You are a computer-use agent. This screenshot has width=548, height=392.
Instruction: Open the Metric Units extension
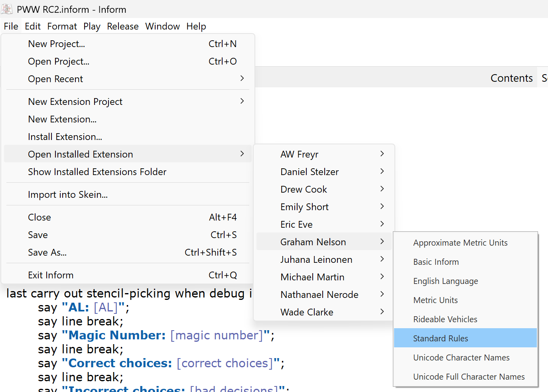click(465, 300)
